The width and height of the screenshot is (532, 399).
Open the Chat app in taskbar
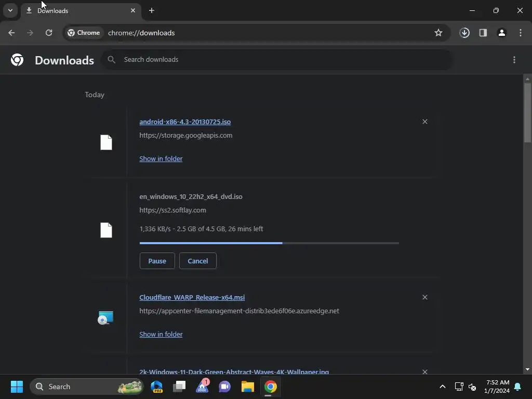224,387
